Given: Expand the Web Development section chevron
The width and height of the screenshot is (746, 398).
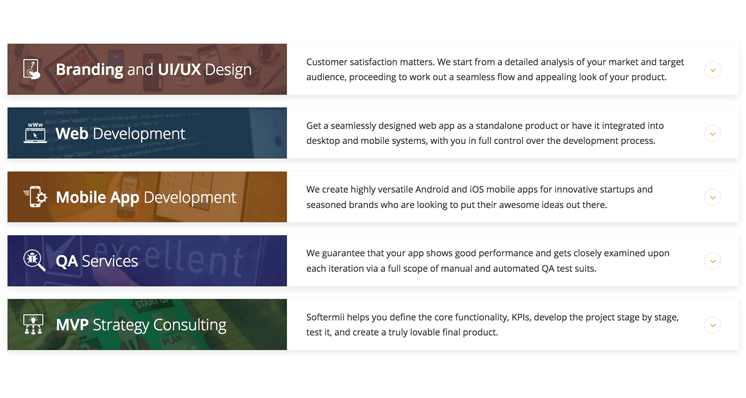Looking at the screenshot, I should coord(712,134).
